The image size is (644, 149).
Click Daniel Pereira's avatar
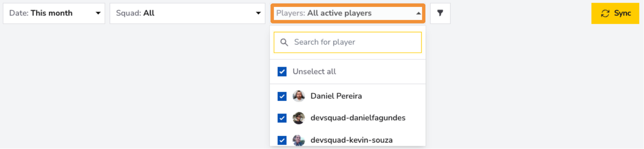coord(299,96)
